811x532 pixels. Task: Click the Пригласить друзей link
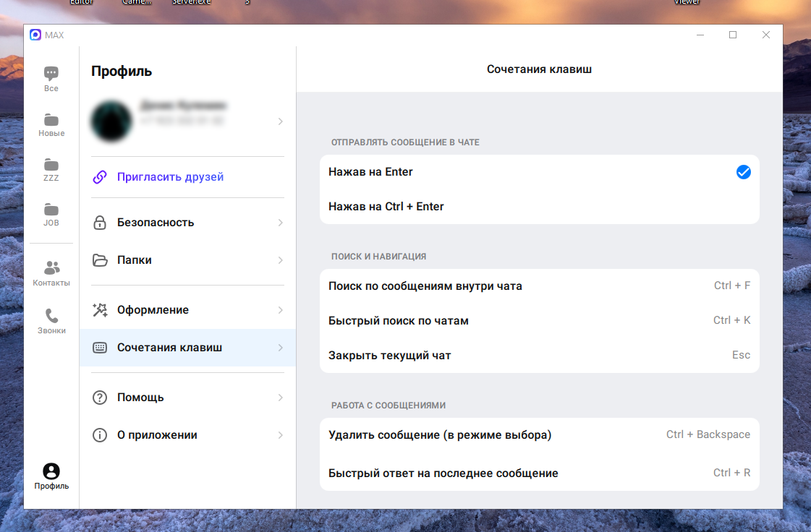pyautogui.click(x=170, y=177)
